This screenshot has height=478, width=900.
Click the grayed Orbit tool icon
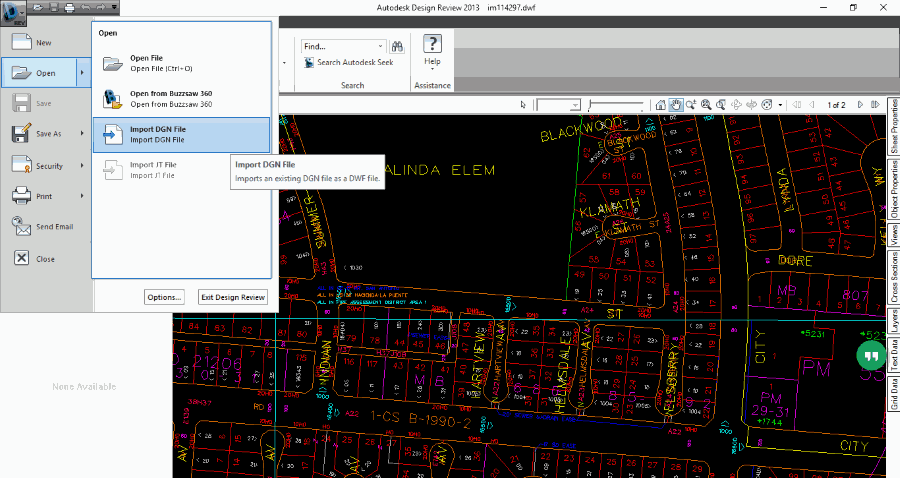[x=736, y=105]
